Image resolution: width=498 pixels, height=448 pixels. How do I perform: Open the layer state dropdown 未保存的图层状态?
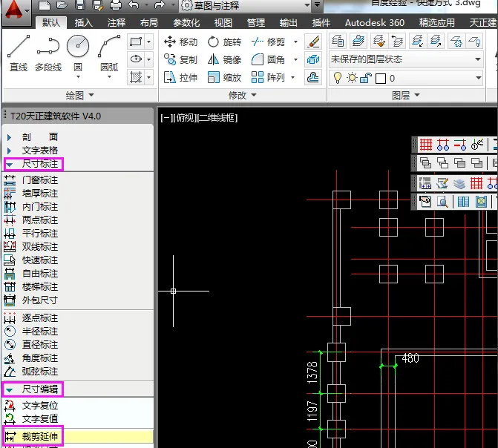click(x=406, y=59)
